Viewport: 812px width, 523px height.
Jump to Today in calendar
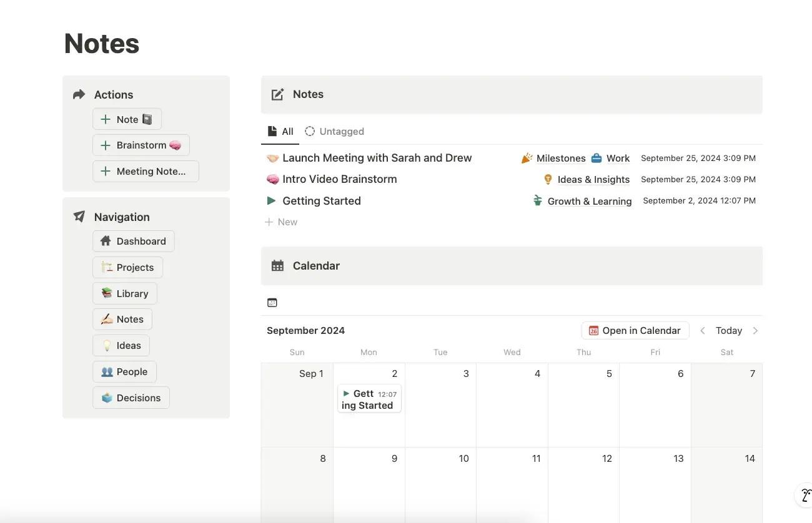click(x=729, y=331)
